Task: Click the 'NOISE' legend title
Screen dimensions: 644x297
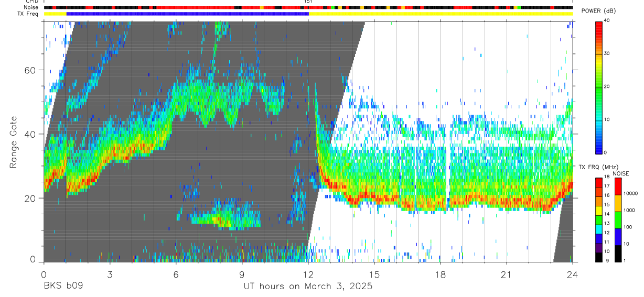Action: point(621,173)
